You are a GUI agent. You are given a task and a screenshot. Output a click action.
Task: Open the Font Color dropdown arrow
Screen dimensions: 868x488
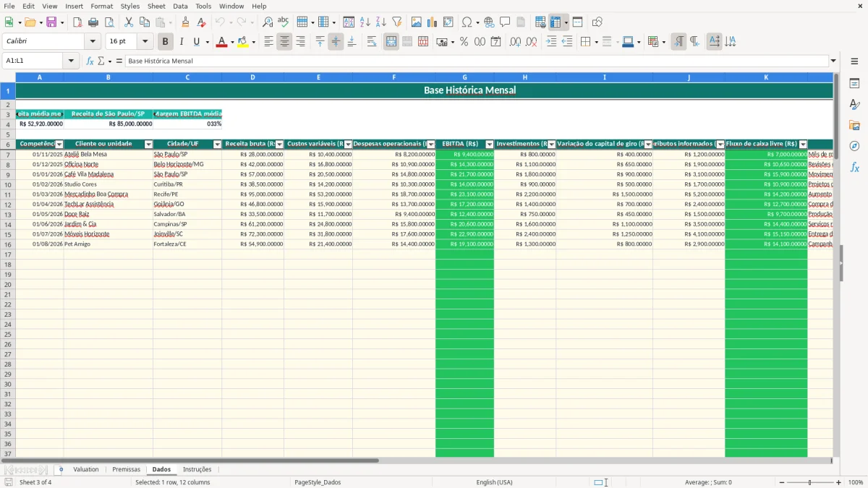tap(231, 42)
